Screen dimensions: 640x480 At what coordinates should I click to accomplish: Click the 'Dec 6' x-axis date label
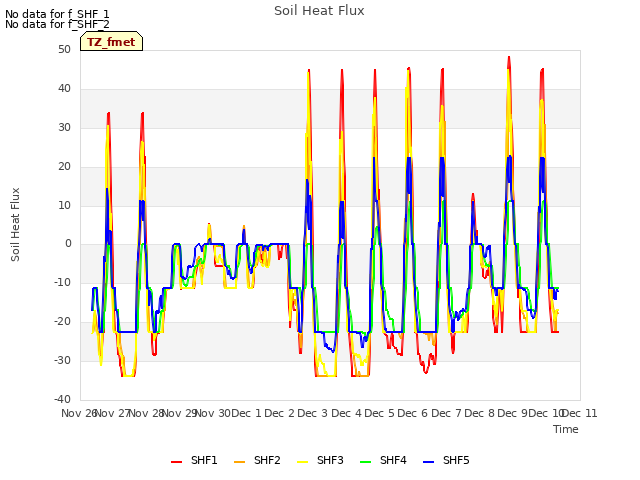413,413
